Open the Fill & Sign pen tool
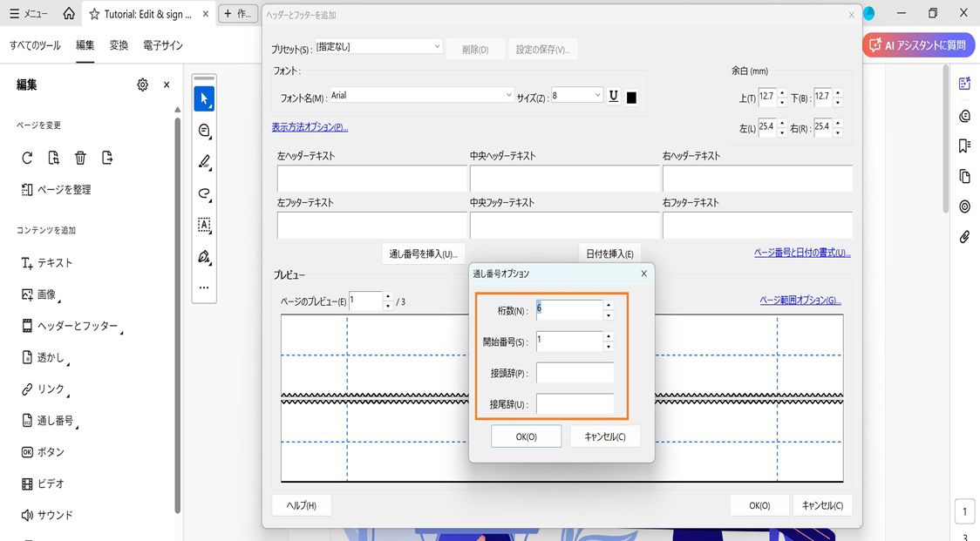The width and height of the screenshot is (980, 541). pos(204,257)
